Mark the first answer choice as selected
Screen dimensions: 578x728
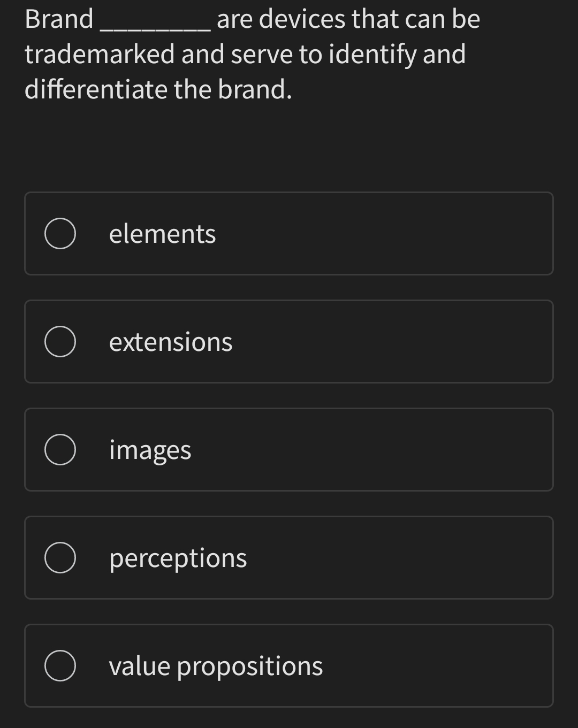coord(60,233)
